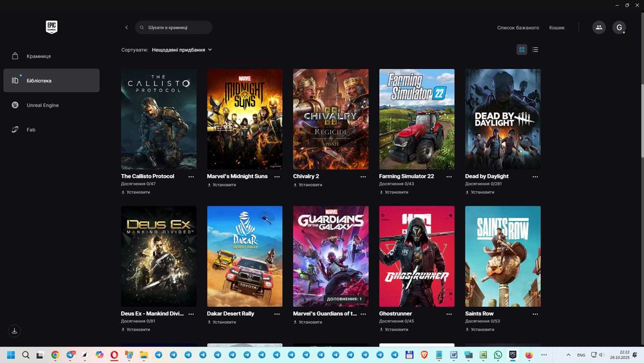Open options menu for Ghostrunner
644x363 pixels.
(450, 313)
